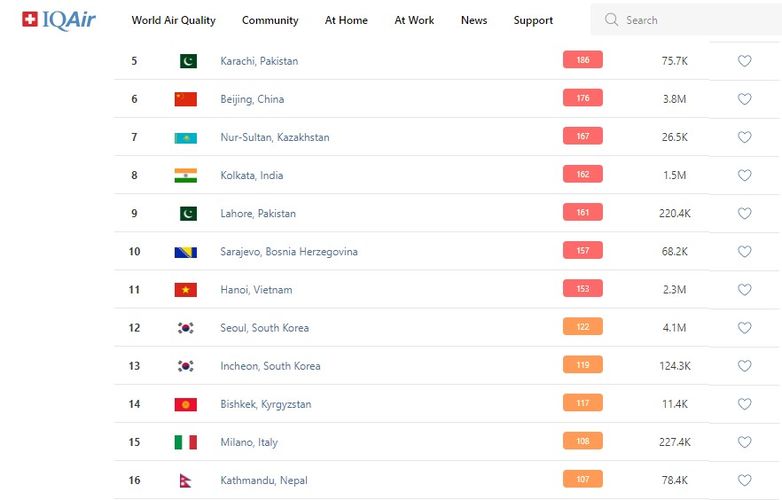This screenshot has height=500, width=782.
Task: Click the Italy flag beside Milano
Action: click(x=185, y=442)
